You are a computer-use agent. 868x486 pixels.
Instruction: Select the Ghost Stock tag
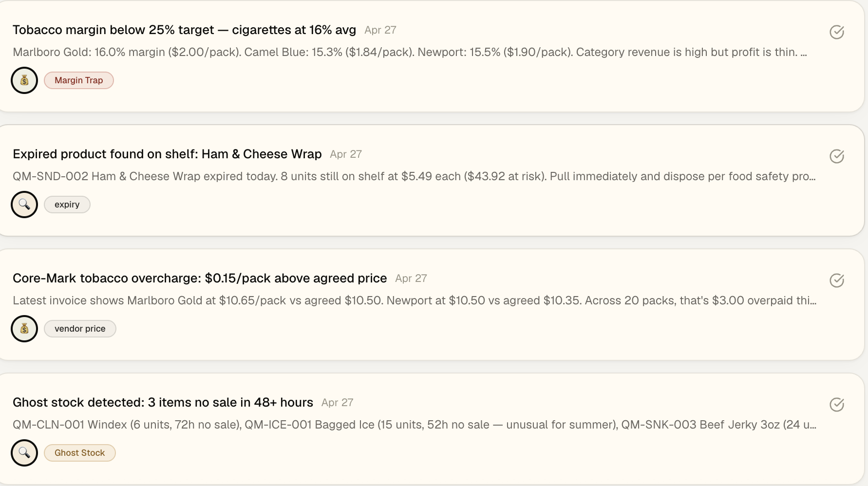80,453
